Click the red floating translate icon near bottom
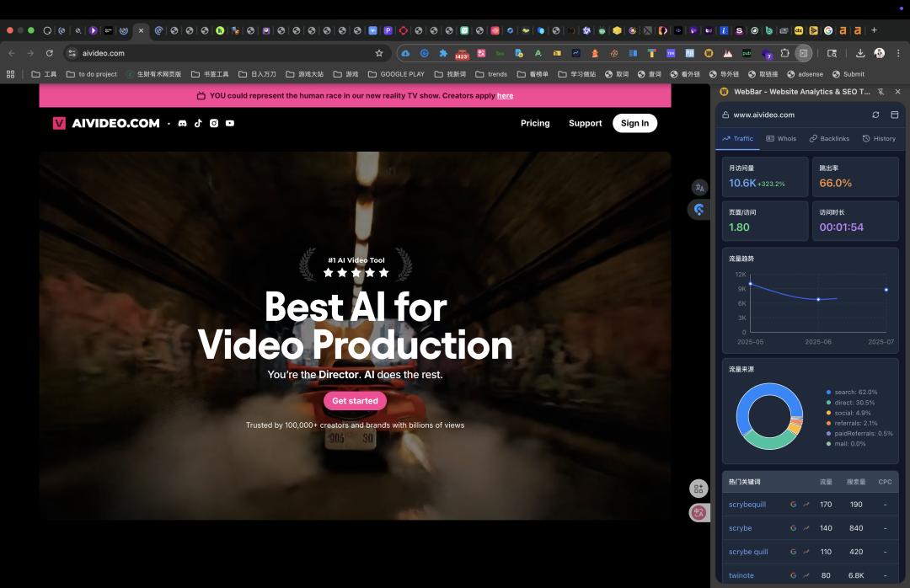Image resolution: width=910 pixels, height=588 pixels. 699,512
